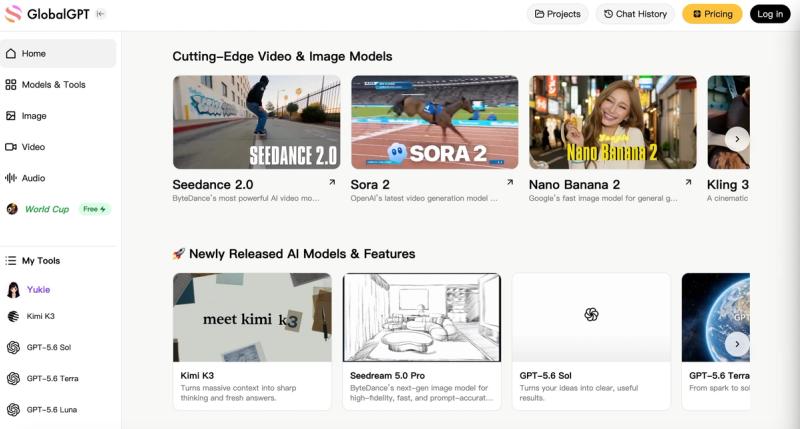Click the OpenAI logo on the GPT-5.6 Sol card
Viewport: 800px width, 429px height.
[591, 315]
